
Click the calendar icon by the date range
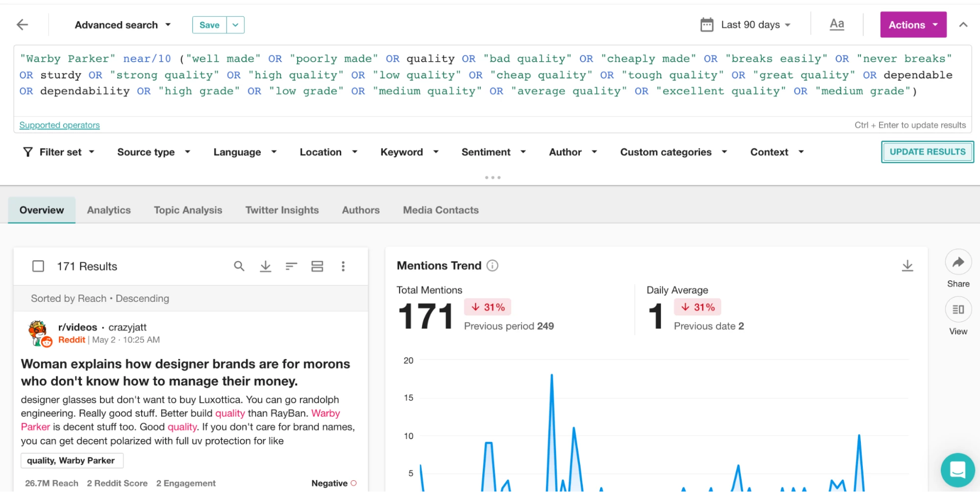point(706,25)
